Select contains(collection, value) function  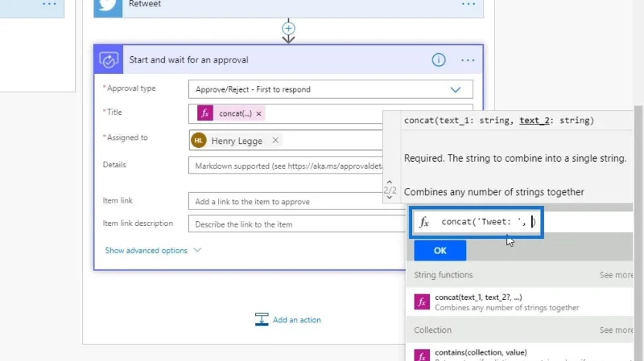pos(519,353)
